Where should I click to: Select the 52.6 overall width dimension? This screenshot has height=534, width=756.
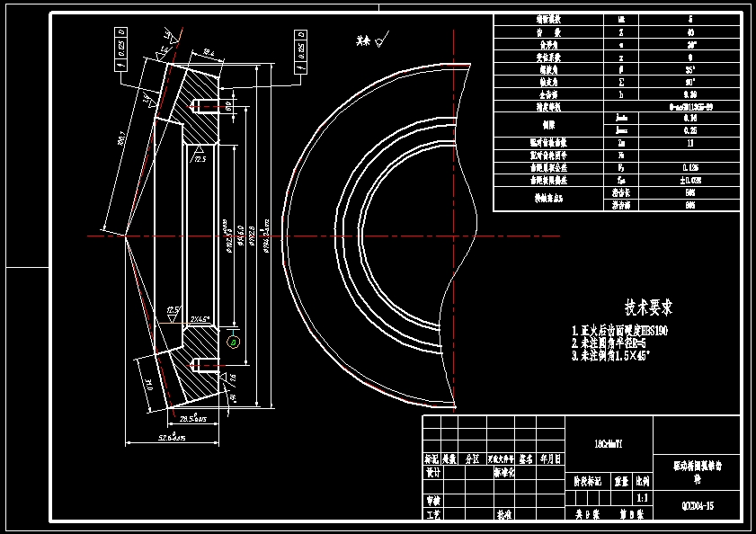click(x=172, y=437)
